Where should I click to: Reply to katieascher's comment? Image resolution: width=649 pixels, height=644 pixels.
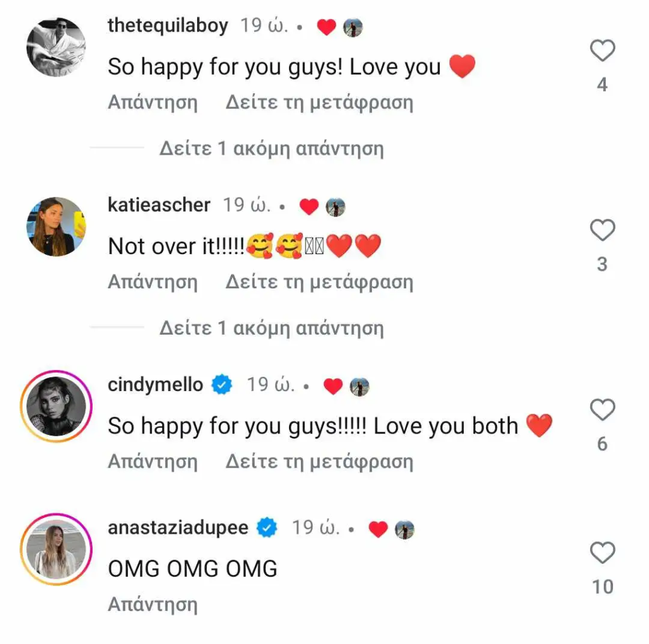point(153,282)
